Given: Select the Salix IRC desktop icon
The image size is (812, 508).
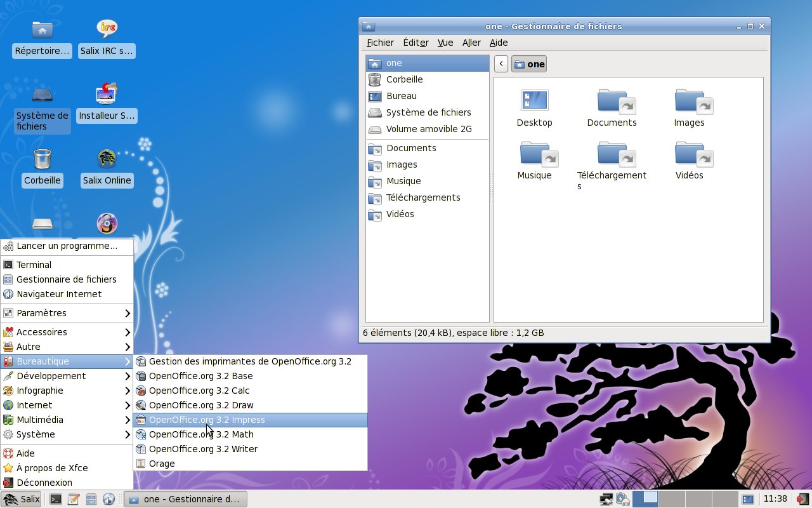Looking at the screenshot, I should coord(107,29).
